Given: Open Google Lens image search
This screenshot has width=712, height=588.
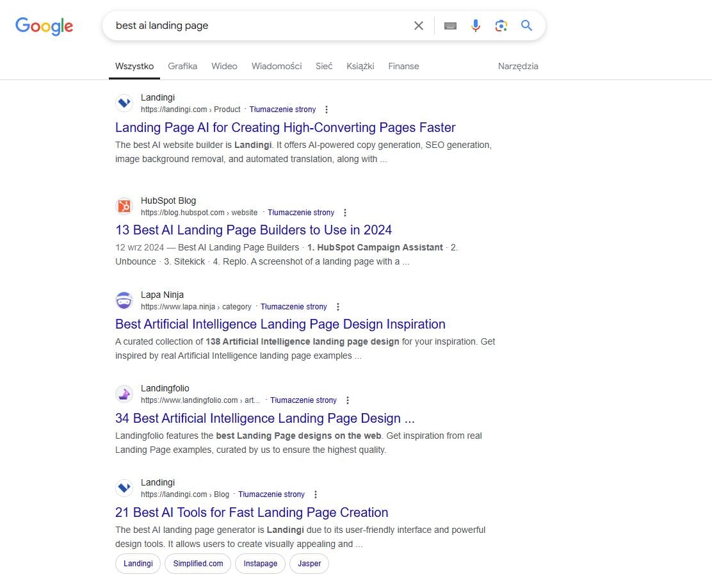Looking at the screenshot, I should pyautogui.click(x=501, y=26).
